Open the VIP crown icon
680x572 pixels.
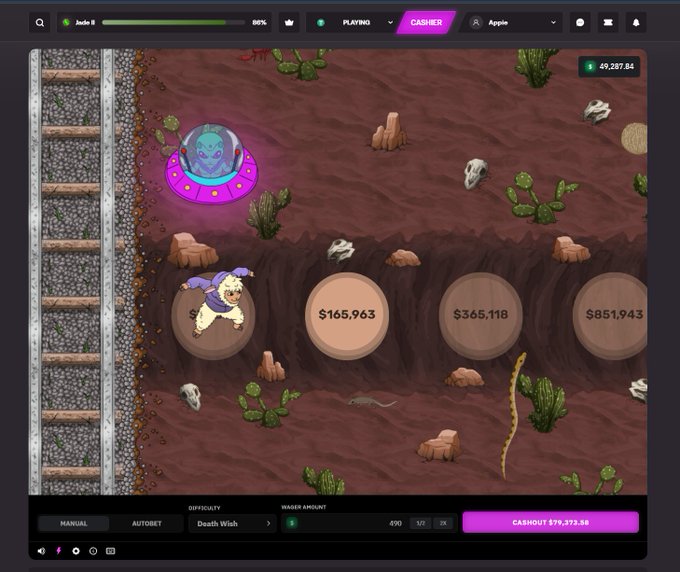pyautogui.click(x=289, y=23)
